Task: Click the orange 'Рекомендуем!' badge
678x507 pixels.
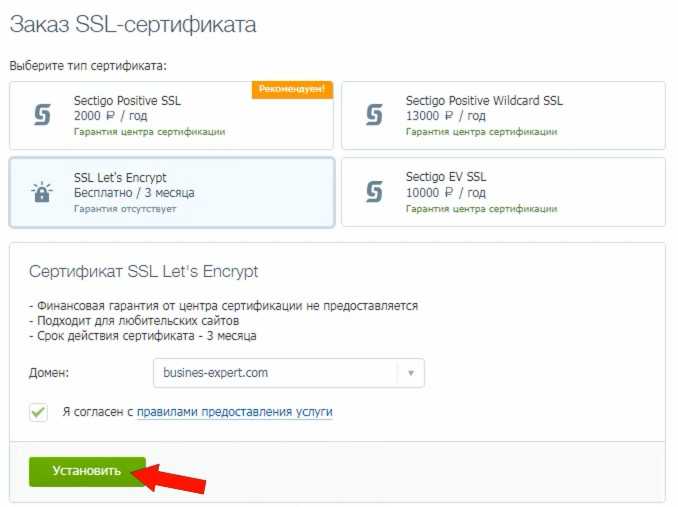Action: click(x=292, y=89)
